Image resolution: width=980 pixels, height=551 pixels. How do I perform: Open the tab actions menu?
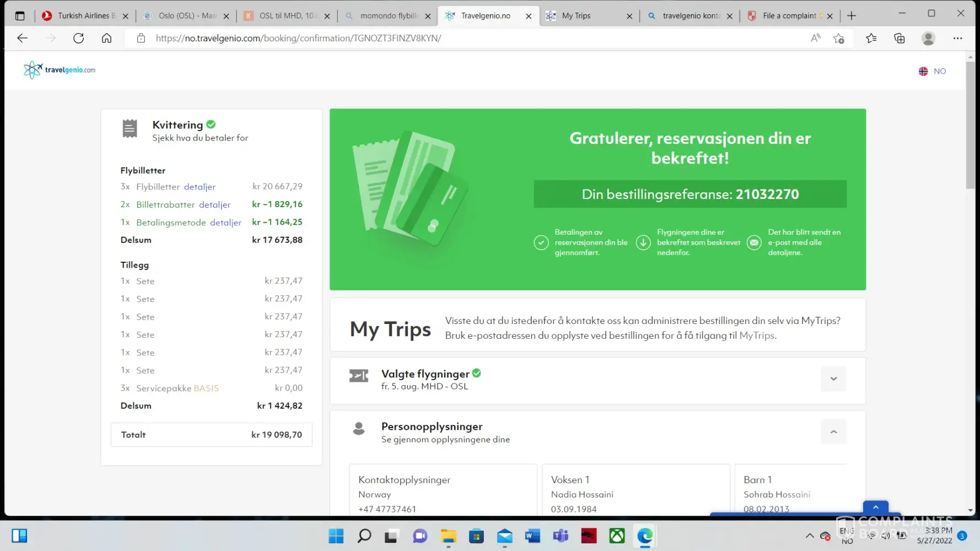pyautogui.click(x=20, y=16)
